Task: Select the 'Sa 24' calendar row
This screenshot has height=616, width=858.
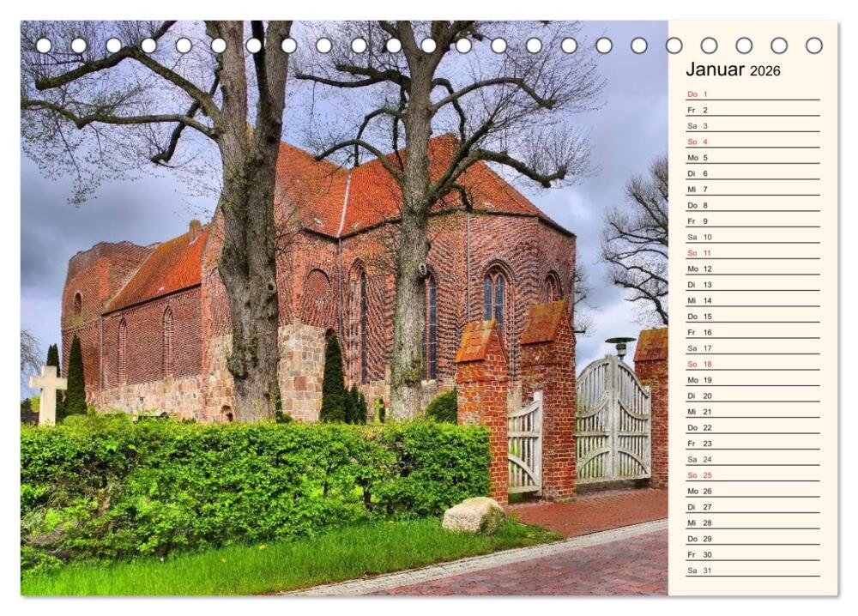Action: (x=753, y=459)
